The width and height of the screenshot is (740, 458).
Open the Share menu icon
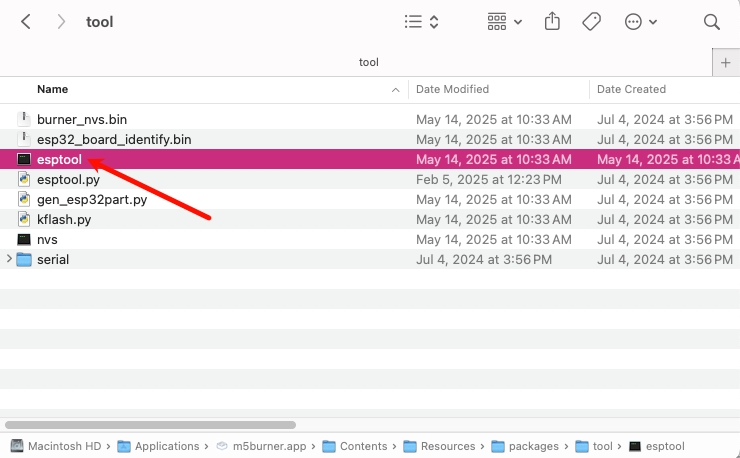[552, 21]
